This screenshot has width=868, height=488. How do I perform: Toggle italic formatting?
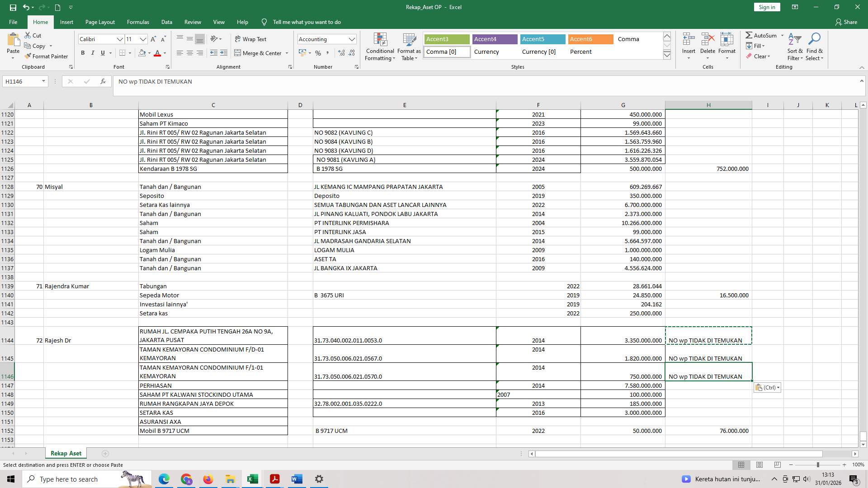[x=93, y=53]
